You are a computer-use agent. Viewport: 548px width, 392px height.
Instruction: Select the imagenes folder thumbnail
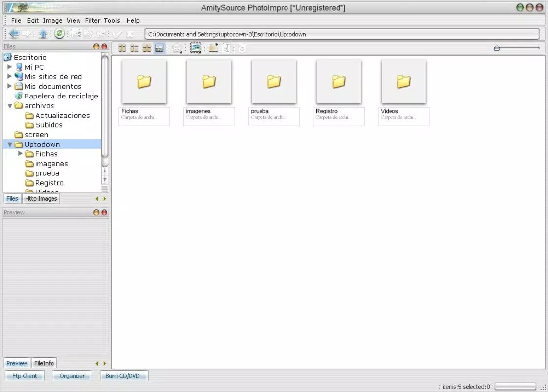point(209,82)
